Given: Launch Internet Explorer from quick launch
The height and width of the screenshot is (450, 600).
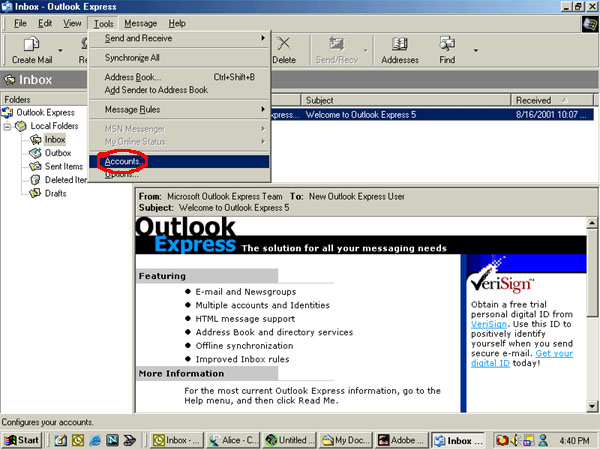Looking at the screenshot, I should click(95, 440).
